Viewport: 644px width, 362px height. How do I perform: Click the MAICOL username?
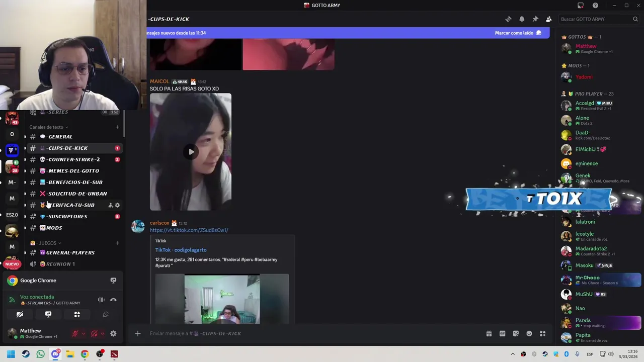pos(159,81)
